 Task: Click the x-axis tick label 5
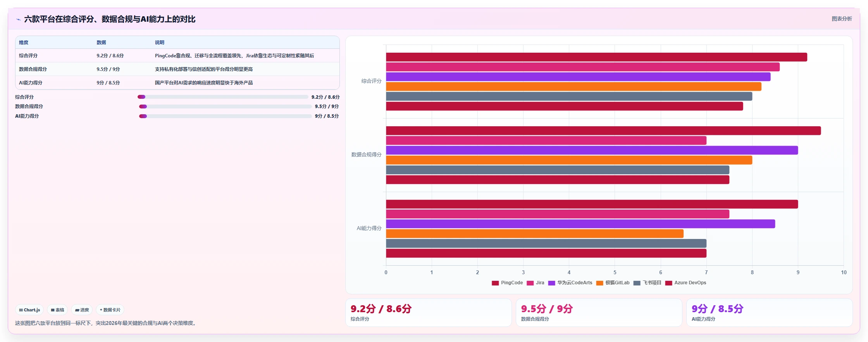tap(615, 273)
